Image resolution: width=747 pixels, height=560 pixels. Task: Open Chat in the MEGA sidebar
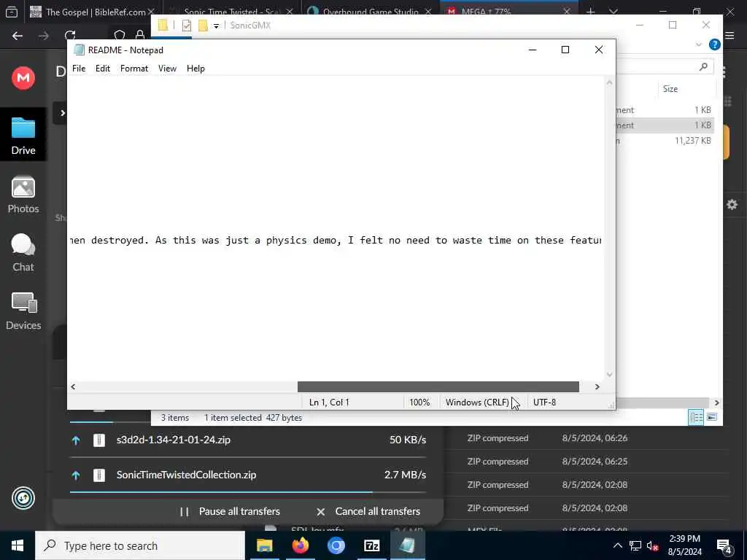click(23, 253)
